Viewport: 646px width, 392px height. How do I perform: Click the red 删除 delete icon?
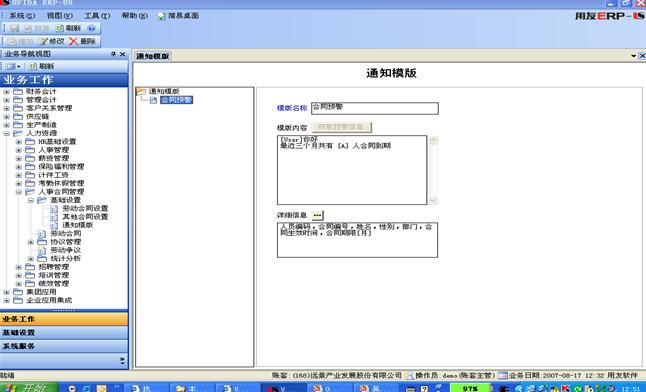73,41
